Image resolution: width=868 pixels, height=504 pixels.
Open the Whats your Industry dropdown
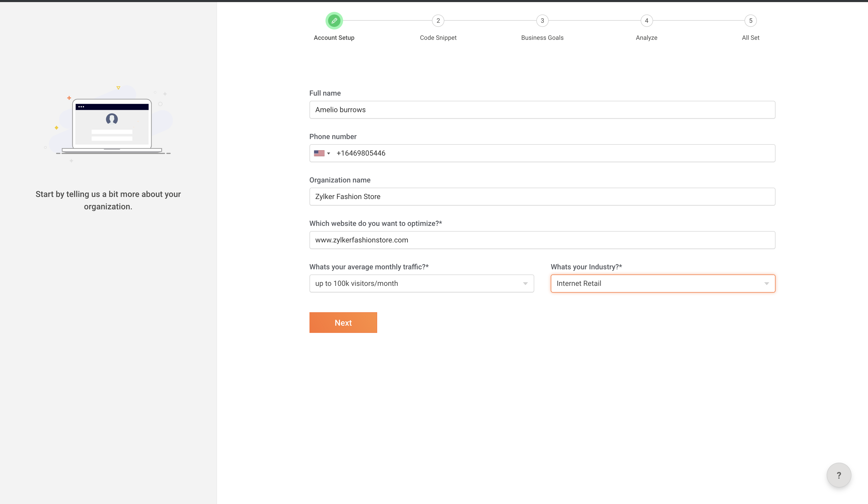[x=663, y=283]
